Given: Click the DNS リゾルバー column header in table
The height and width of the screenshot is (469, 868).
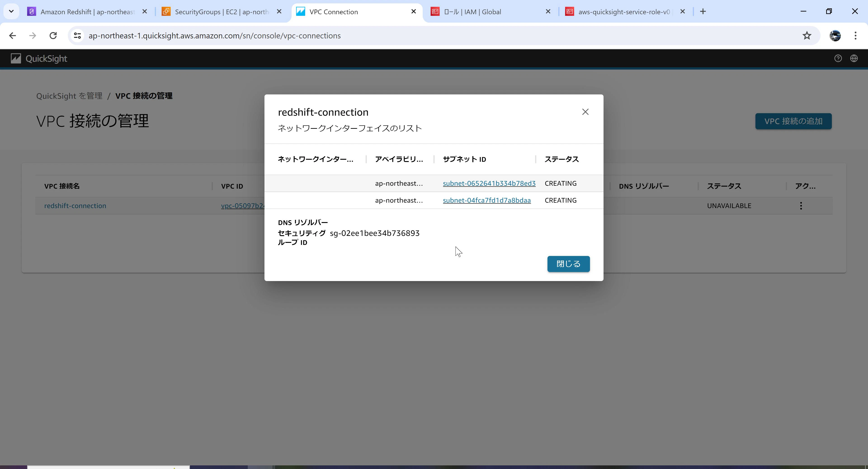Looking at the screenshot, I should point(644,186).
